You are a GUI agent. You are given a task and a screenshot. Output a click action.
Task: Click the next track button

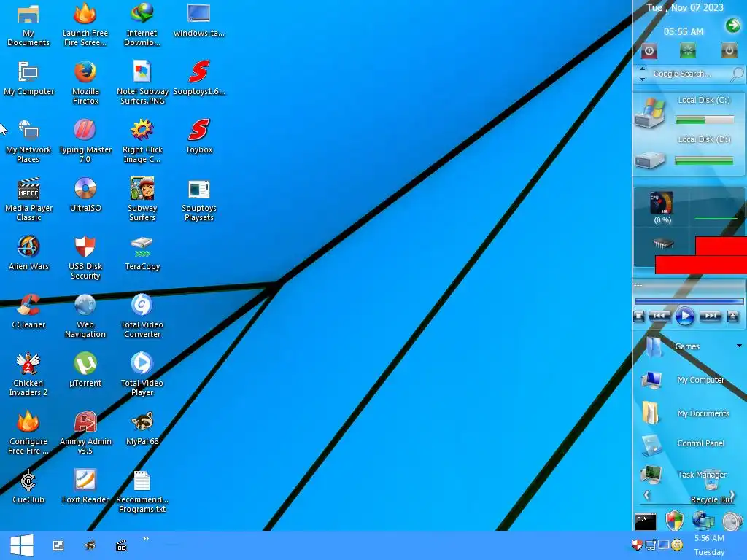pos(710,316)
